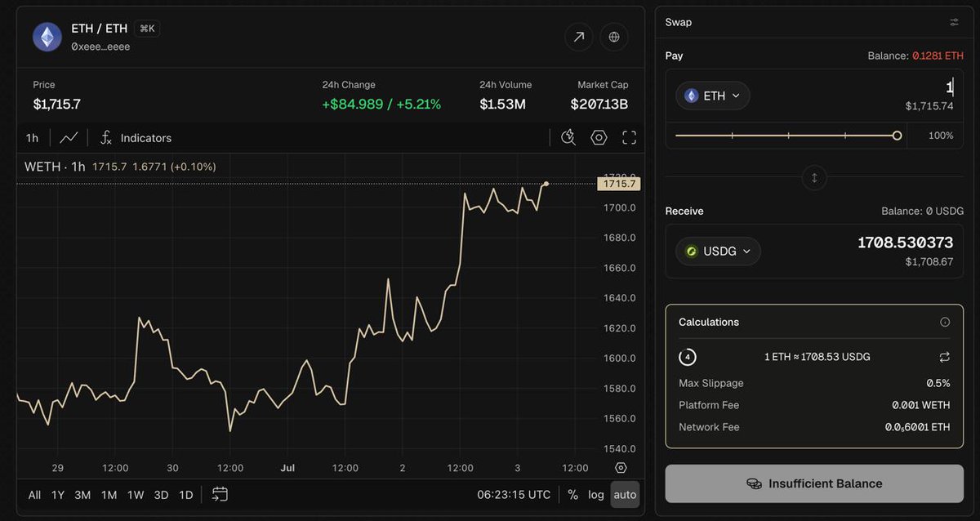This screenshot has height=521, width=980.
Task: Select the 1Y time range
Action: pyautogui.click(x=58, y=495)
